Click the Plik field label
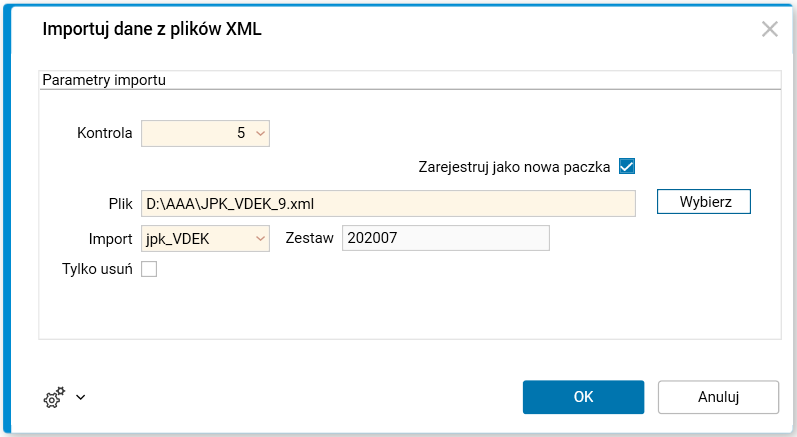This screenshot has width=797, height=437. [x=121, y=203]
